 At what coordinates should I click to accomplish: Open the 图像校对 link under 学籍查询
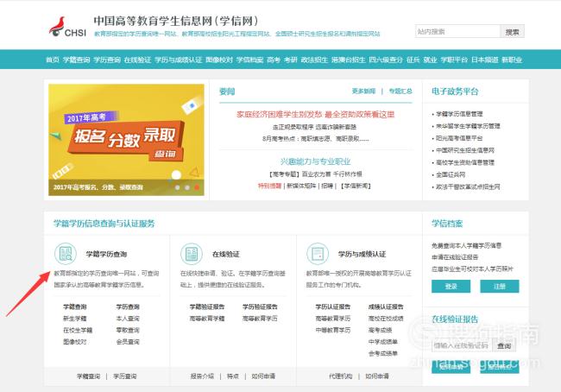(x=75, y=342)
